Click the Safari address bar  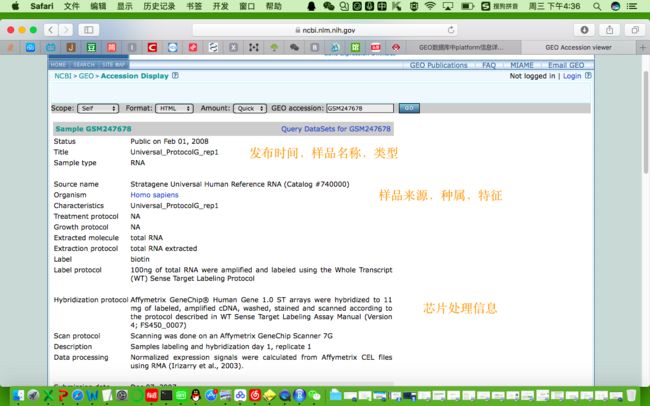[325, 30]
